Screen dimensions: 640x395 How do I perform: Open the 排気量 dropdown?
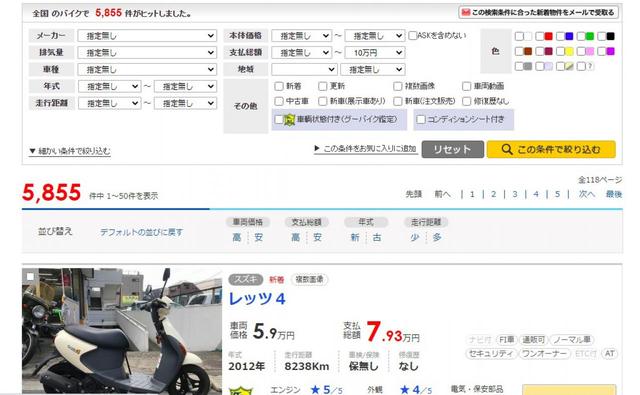(x=147, y=53)
